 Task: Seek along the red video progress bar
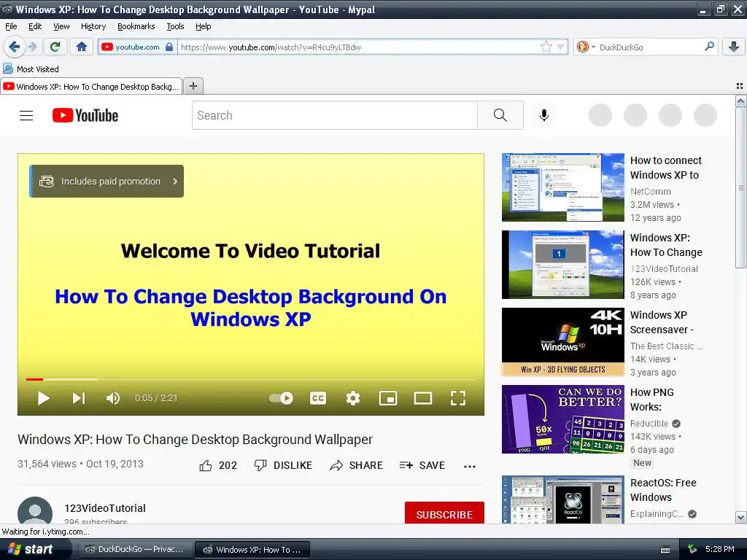pyautogui.click(x=251, y=379)
